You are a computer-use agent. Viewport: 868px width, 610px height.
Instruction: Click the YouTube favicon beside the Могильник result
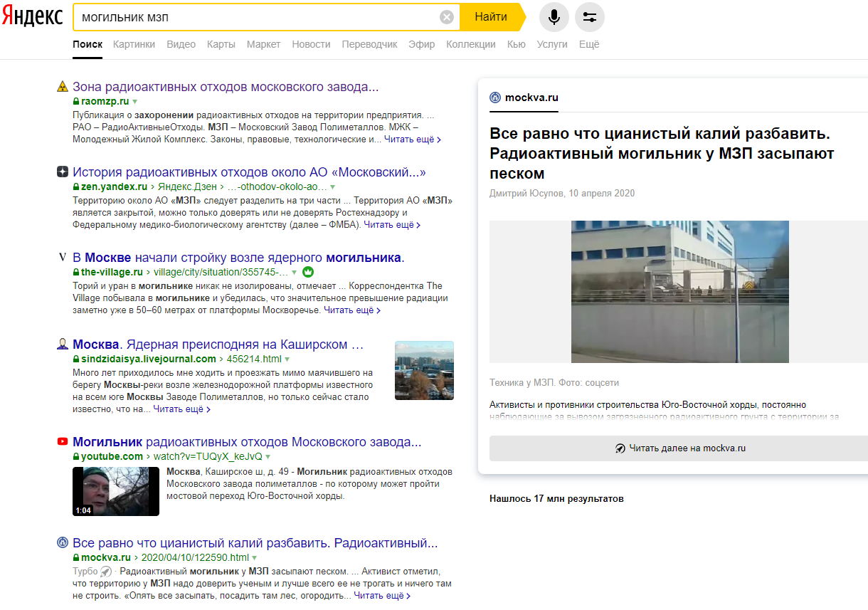(x=63, y=442)
